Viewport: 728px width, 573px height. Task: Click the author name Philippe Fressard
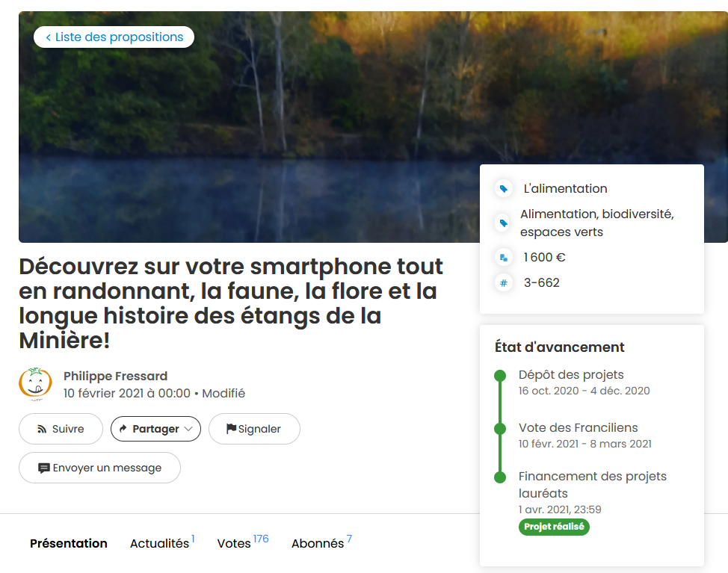(116, 376)
